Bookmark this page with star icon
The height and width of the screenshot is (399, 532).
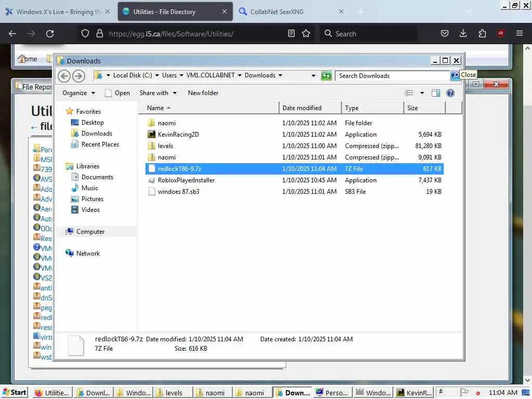pyautogui.click(x=306, y=33)
